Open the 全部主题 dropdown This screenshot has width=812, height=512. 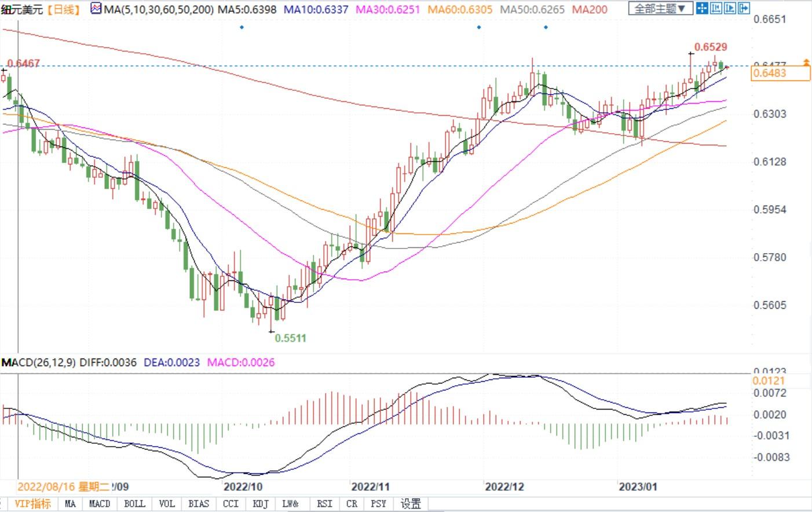tap(660, 9)
